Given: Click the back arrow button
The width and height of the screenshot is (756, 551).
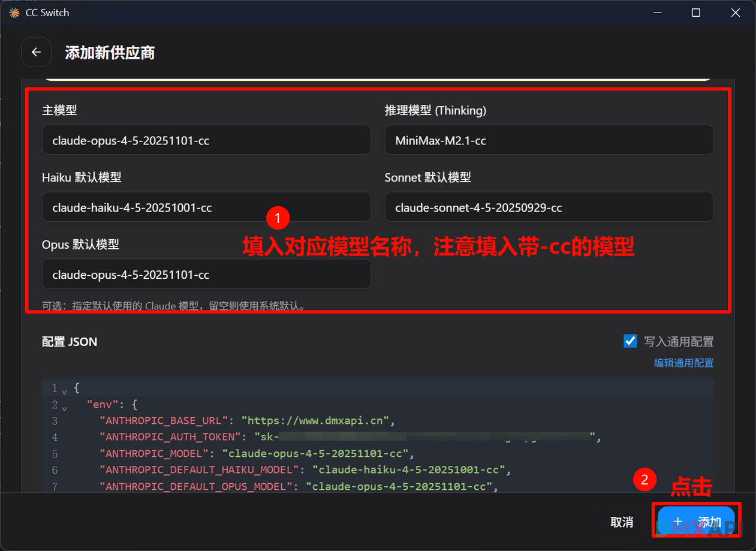Looking at the screenshot, I should click(36, 53).
